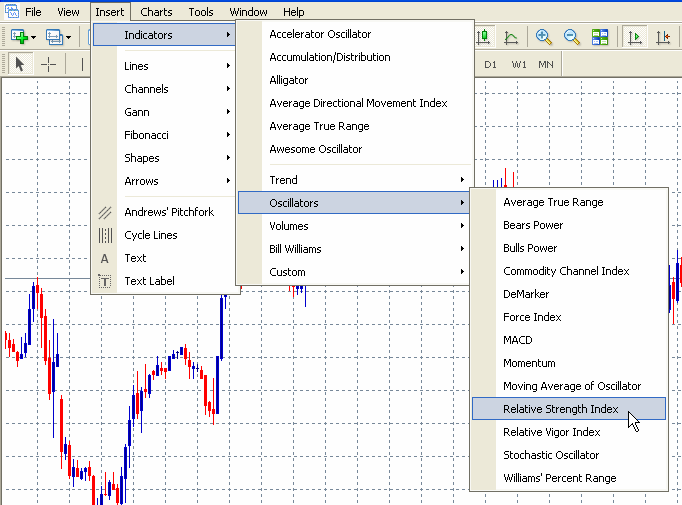Viewport: 682px width, 505px height.
Task: Expand the Volumes submenu
Action: pos(354,226)
